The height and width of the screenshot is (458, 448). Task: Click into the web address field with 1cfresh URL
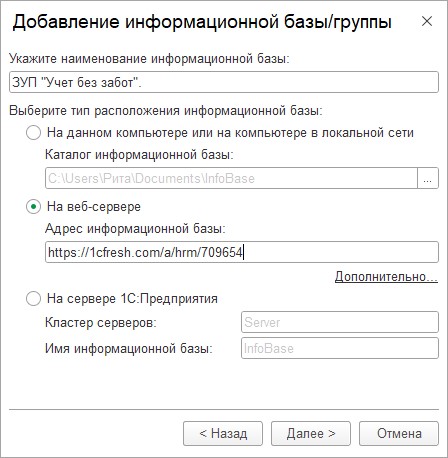242,252
